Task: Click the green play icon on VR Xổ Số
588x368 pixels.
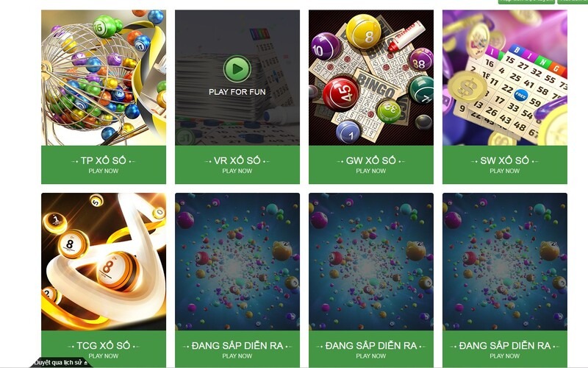Action: coord(237,68)
